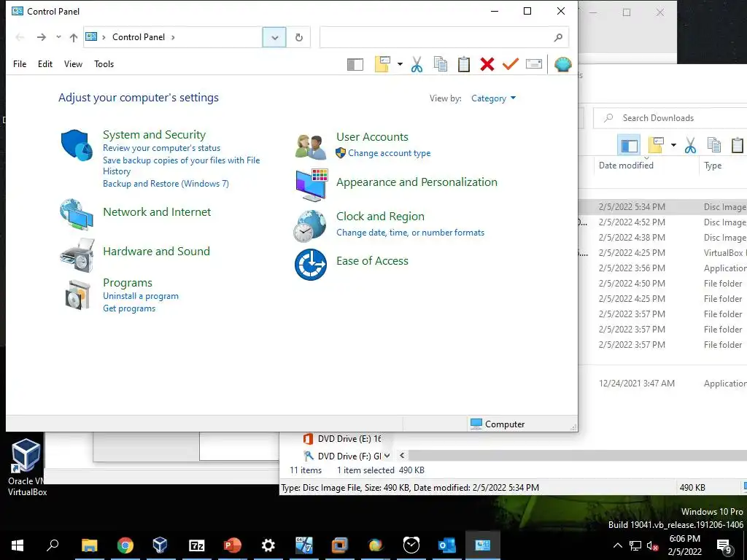Image resolution: width=747 pixels, height=560 pixels.
Task: Open the Programs disc box icon
Action: tap(77, 295)
